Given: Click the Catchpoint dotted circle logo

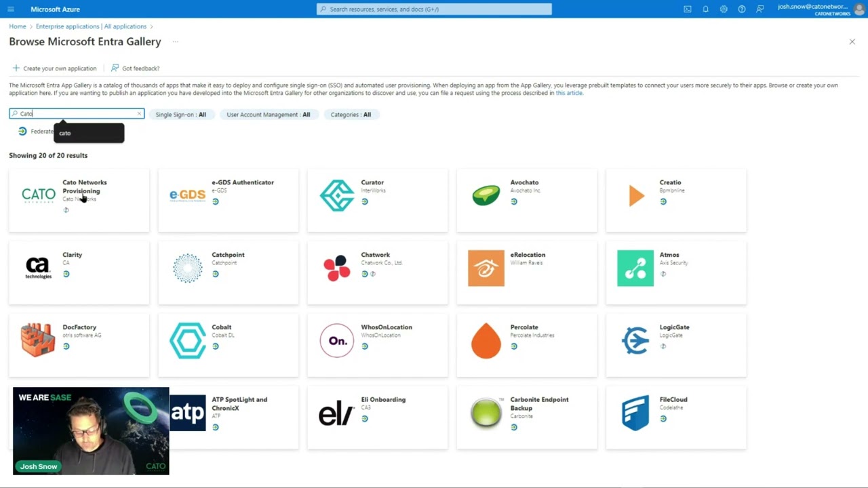Looking at the screenshot, I should pyautogui.click(x=188, y=268).
